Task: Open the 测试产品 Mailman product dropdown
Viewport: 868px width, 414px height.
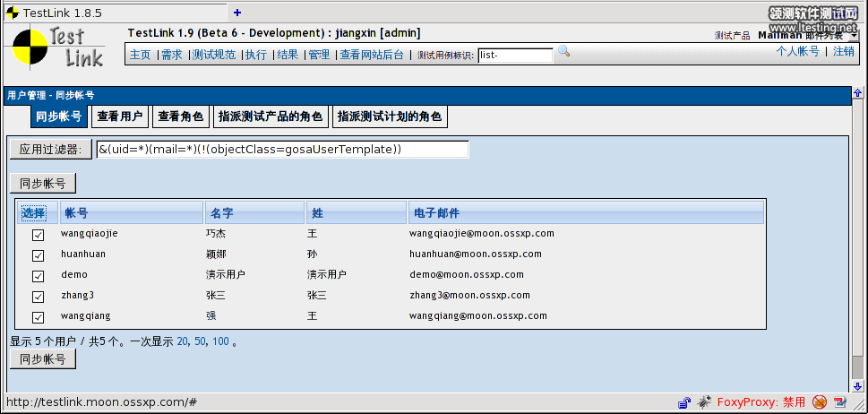Action: [808, 36]
